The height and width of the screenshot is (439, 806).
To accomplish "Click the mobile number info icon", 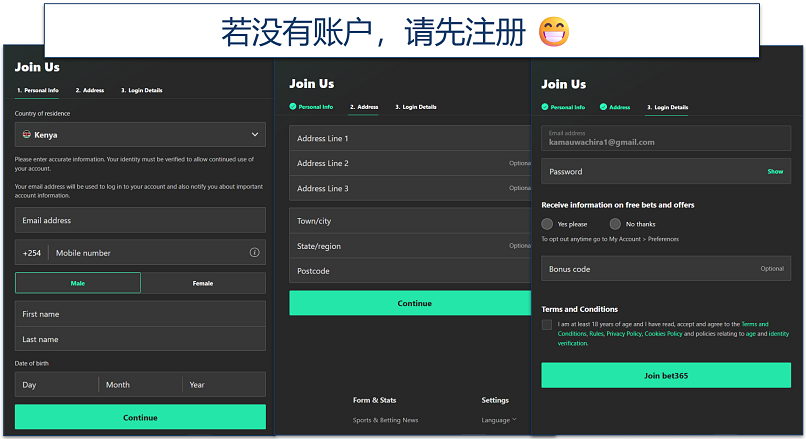I will [x=254, y=253].
